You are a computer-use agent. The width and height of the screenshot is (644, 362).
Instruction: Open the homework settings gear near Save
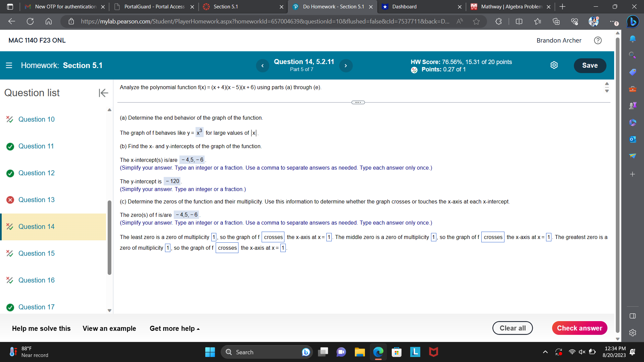pos(554,65)
